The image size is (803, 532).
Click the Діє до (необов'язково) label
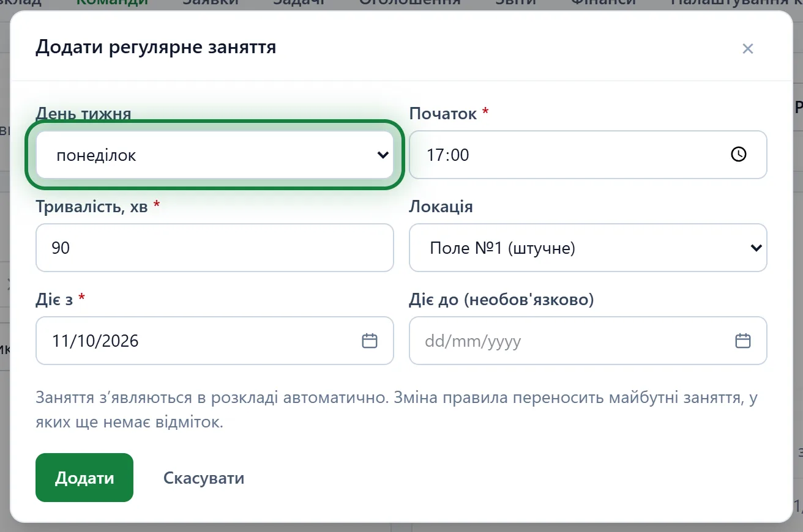501,300
